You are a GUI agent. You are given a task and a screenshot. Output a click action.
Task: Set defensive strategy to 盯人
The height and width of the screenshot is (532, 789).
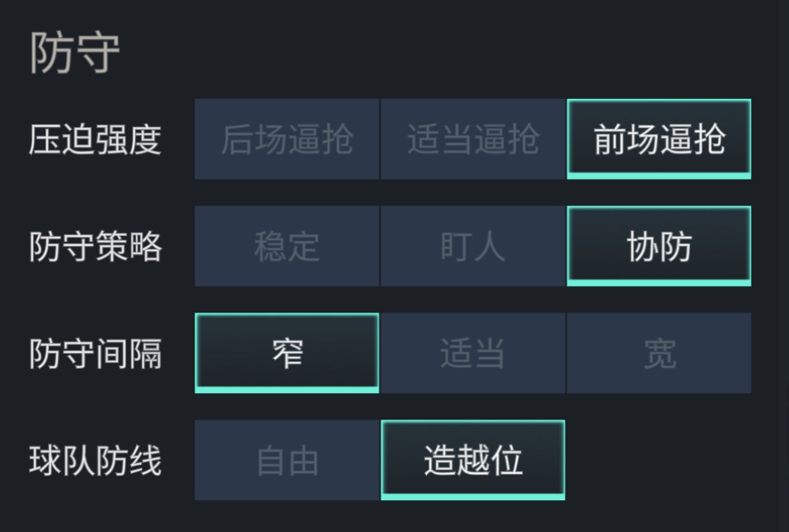(x=473, y=246)
